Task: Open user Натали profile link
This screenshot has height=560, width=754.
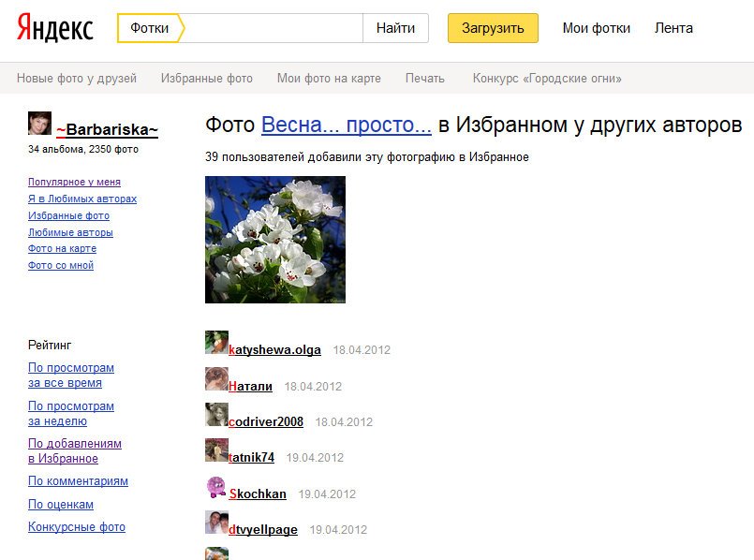Action: (250, 386)
